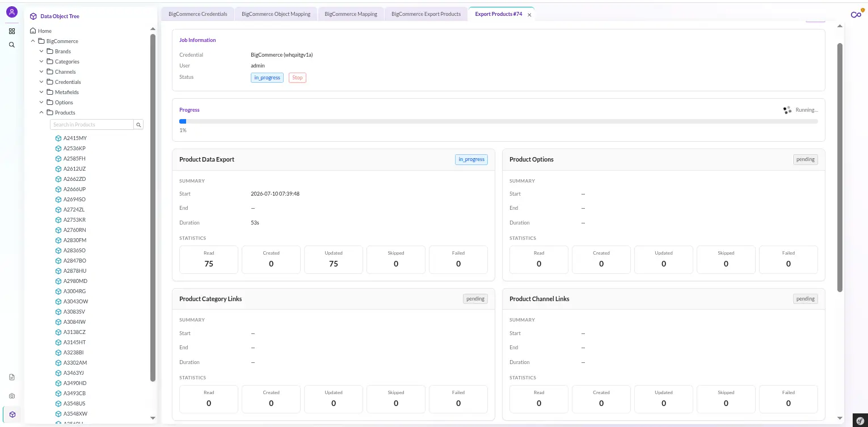Image resolution: width=868 pixels, height=427 pixels.
Task: Expand the Metafields folder chevron
Action: click(41, 92)
